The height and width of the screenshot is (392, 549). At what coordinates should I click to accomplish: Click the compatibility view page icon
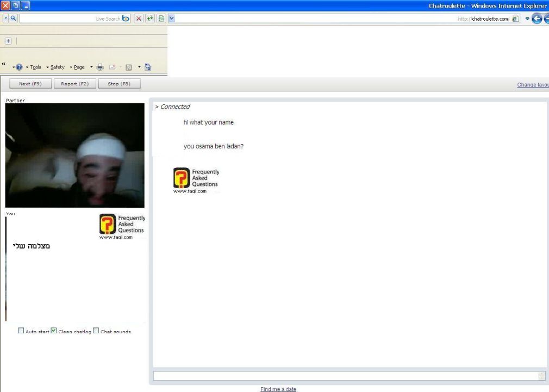point(161,18)
